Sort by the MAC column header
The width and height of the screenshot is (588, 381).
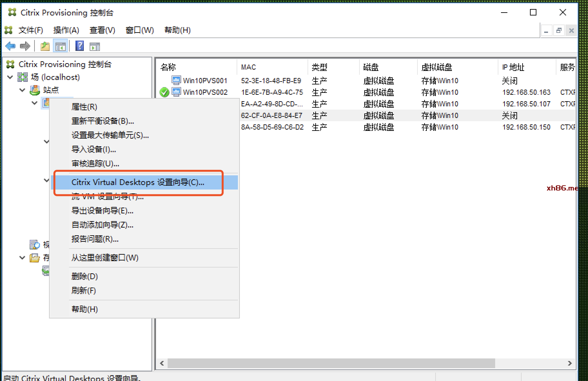249,67
